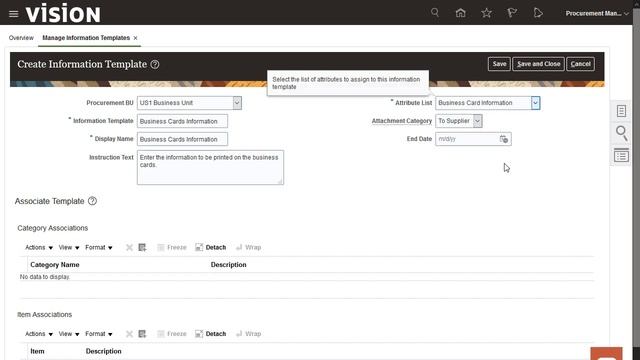Open Format menu in Category Associations

[98, 247]
